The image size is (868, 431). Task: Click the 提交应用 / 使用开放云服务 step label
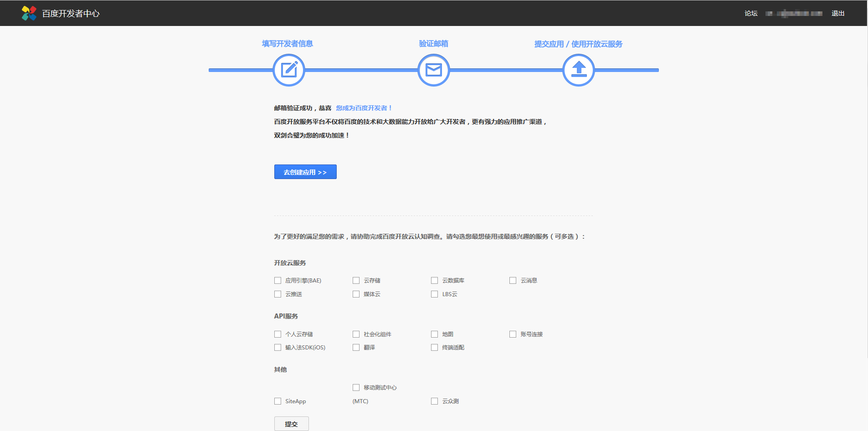pyautogui.click(x=579, y=44)
